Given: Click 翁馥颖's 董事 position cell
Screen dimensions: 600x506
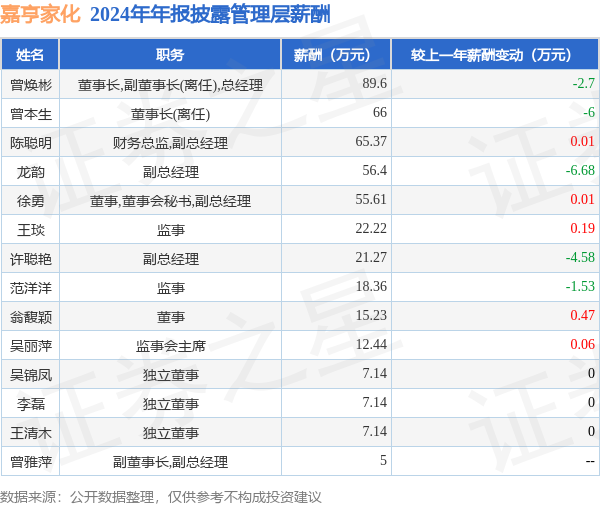Looking at the screenshot, I should [x=170, y=317].
